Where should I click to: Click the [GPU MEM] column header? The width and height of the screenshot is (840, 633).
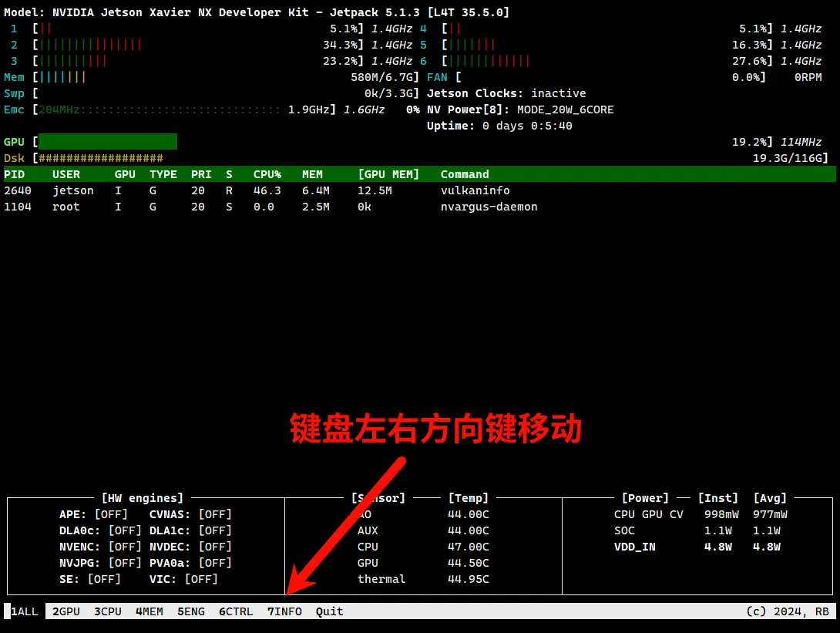pos(388,174)
